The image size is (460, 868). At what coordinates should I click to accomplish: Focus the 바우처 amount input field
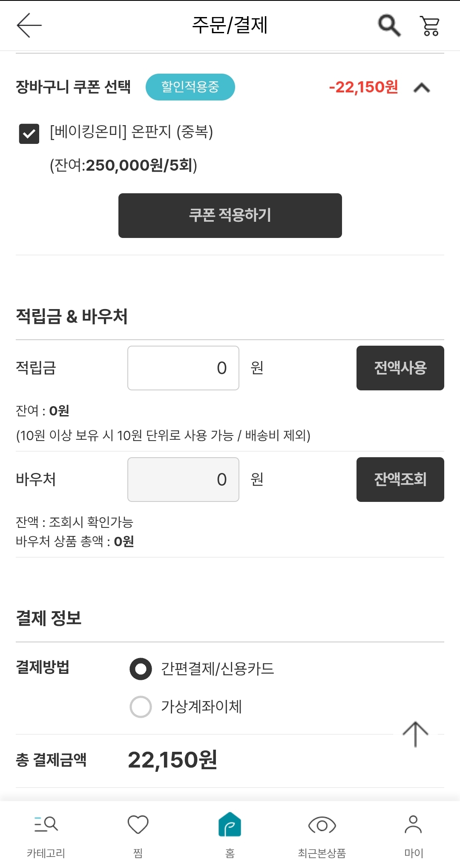click(x=183, y=479)
